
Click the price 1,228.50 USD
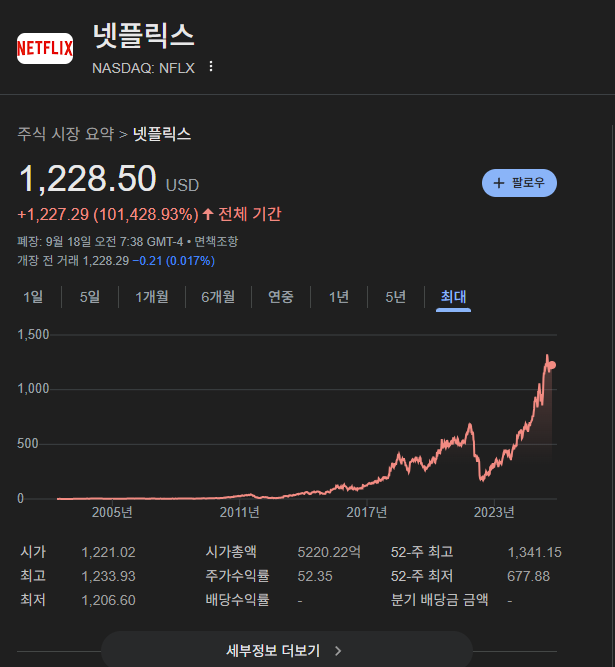109,179
